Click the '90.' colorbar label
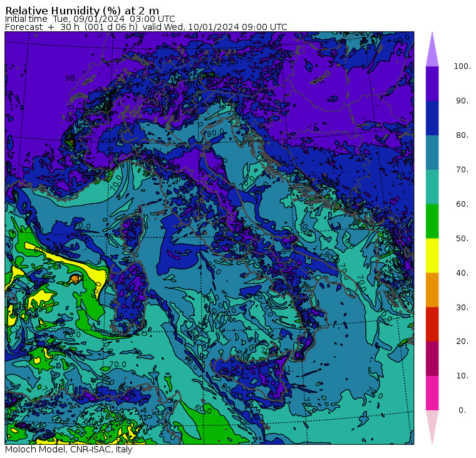The height and width of the screenshot is (458, 476). [x=462, y=100]
